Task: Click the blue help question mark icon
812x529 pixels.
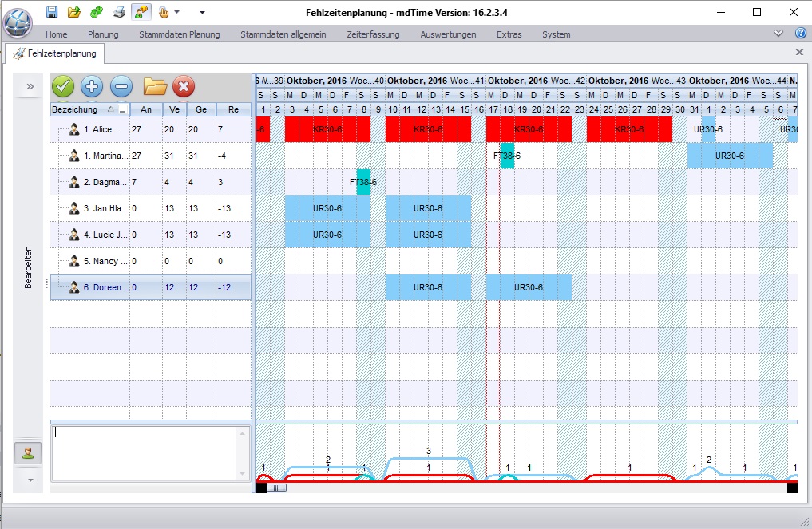Action: click(801, 34)
